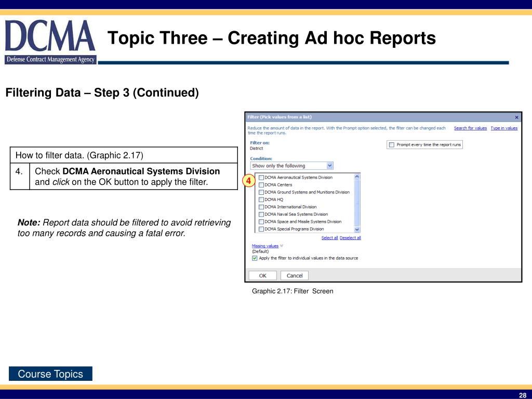
Task: Click the list scrollbar up arrow
Action: 357,177
